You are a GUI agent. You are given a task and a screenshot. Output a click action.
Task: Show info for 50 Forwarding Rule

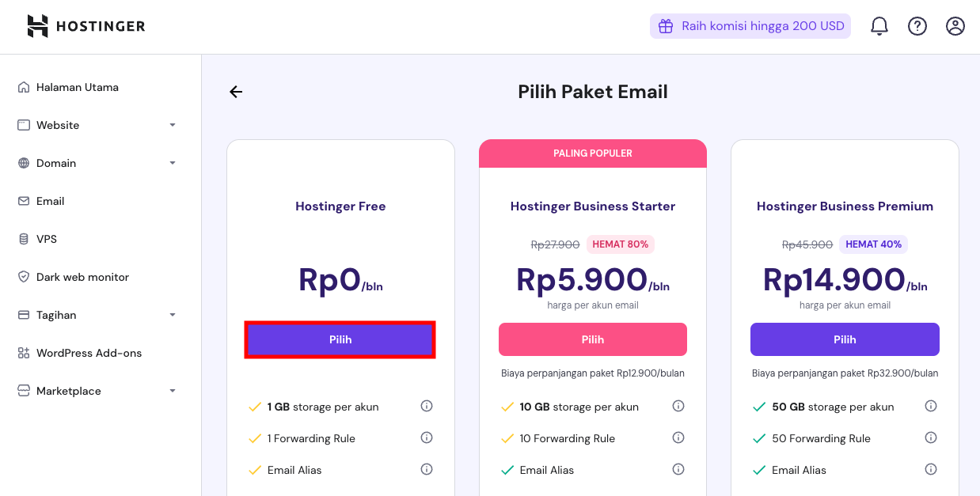[931, 437]
